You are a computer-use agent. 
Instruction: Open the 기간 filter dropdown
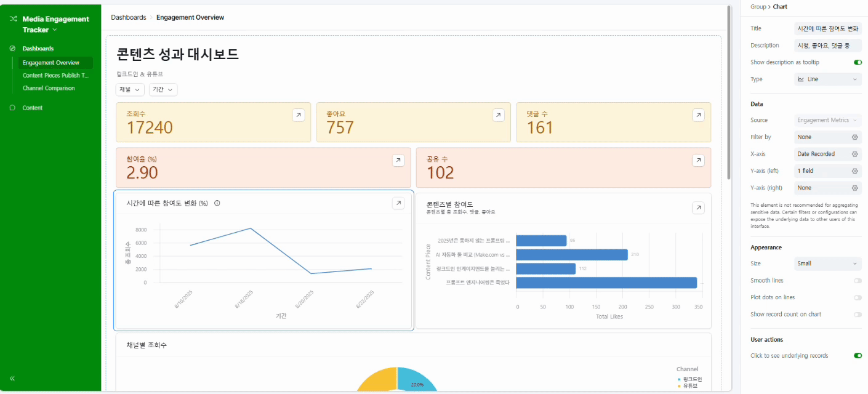pos(163,89)
